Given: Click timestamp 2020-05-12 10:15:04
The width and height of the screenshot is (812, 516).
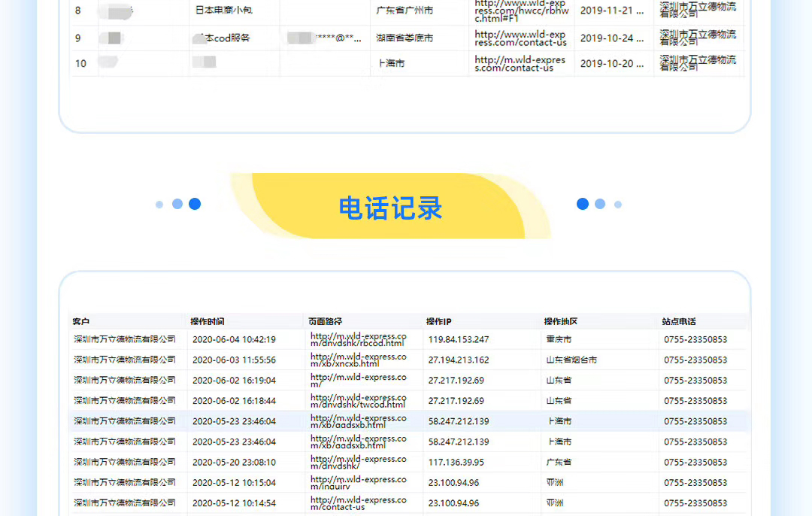Looking at the screenshot, I should (234, 482).
